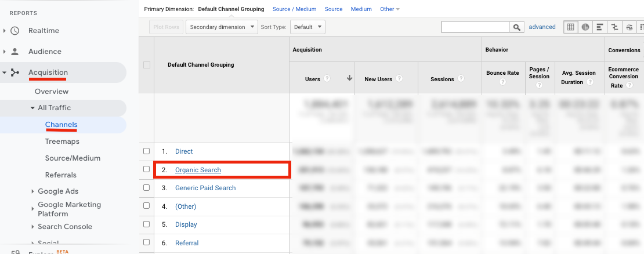The width and height of the screenshot is (644, 254).
Task: Select the term cloud view icon
Action: coord(629,27)
